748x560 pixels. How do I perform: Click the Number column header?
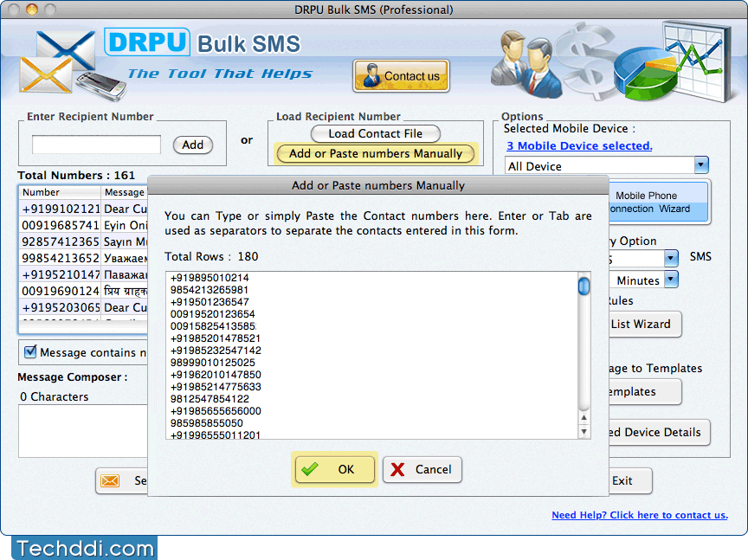point(60,192)
